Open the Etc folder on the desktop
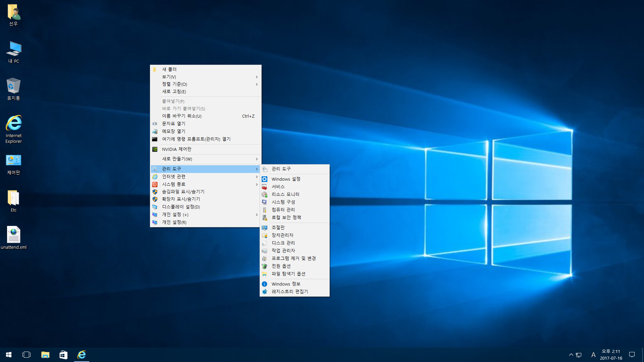This screenshot has height=362, width=644. pos(13,201)
